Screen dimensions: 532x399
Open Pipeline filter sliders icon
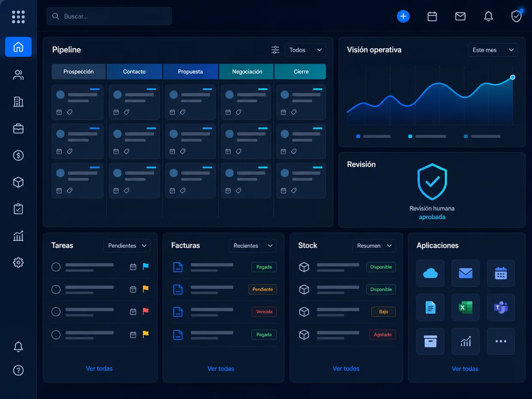pyautogui.click(x=275, y=50)
